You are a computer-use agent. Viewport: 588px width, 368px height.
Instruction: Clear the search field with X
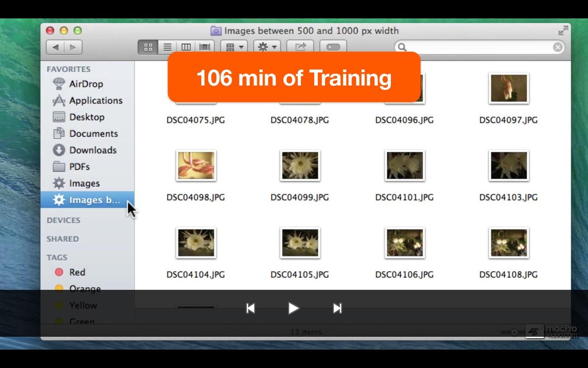coord(557,47)
